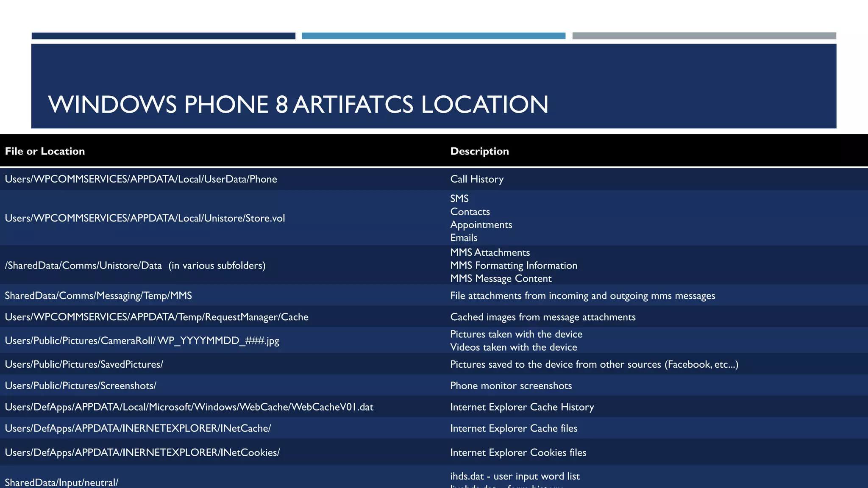This screenshot has width=868, height=488.
Task: Click the 'Appointments' description line
Action: [x=481, y=225]
